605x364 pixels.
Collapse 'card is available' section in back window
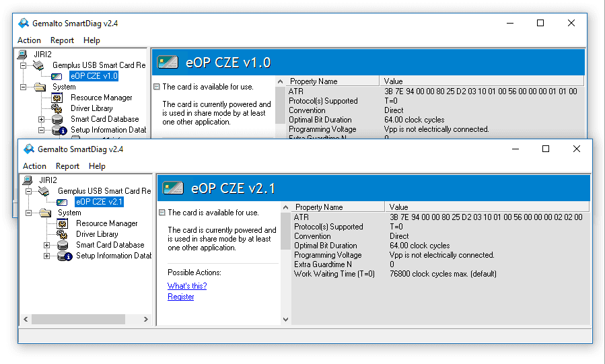coord(157,87)
